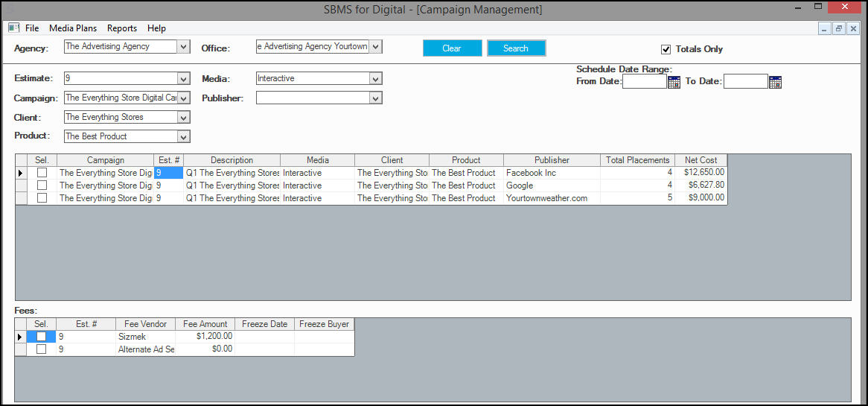The image size is (868, 406).
Task: Restore the inner Campaign Management child window
Action: pyautogui.click(x=839, y=29)
